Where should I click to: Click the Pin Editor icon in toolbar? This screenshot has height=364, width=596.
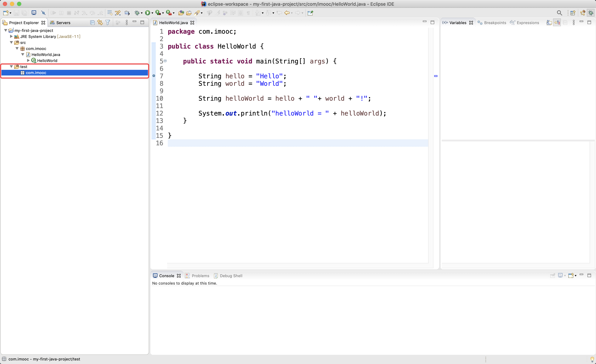pos(310,13)
